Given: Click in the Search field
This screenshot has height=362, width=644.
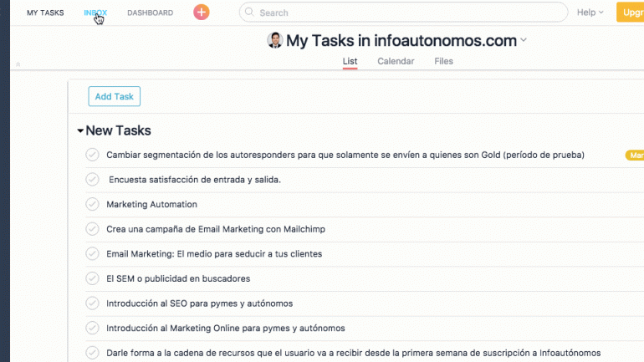Looking at the screenshot, I should click(x=403, y=13).
